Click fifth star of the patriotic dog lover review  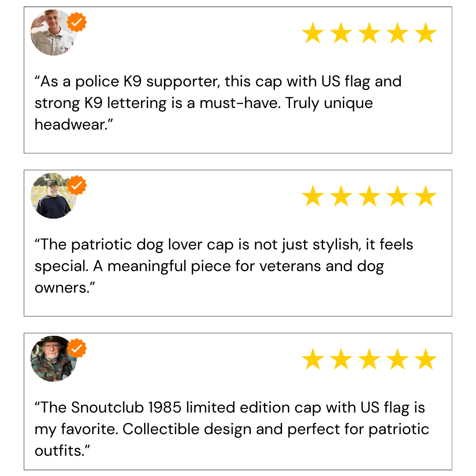click(426, 196)
